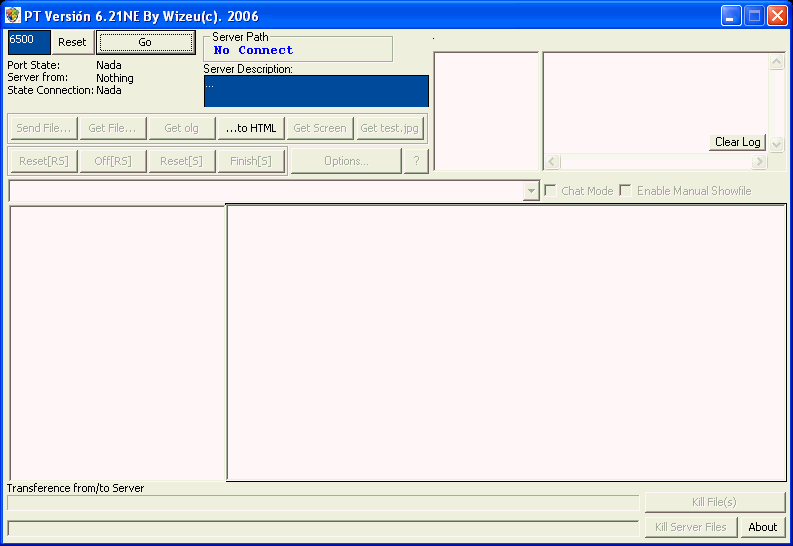
Task: Click the Reset button beside port field
Action: tap(72, 42)
